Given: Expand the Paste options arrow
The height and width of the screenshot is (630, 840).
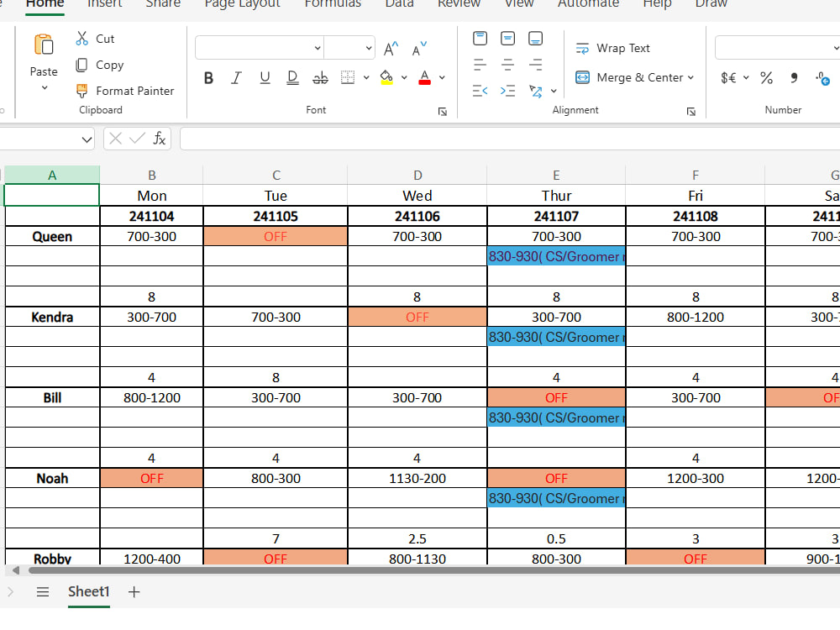Looking at the screenshot, I should tap(45, 87).
